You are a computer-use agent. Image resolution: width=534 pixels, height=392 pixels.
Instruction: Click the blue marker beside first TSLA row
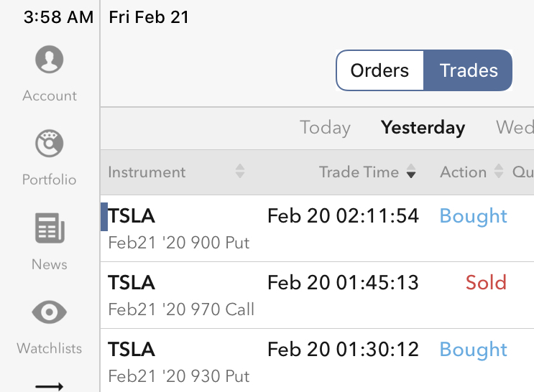point(104,216)
